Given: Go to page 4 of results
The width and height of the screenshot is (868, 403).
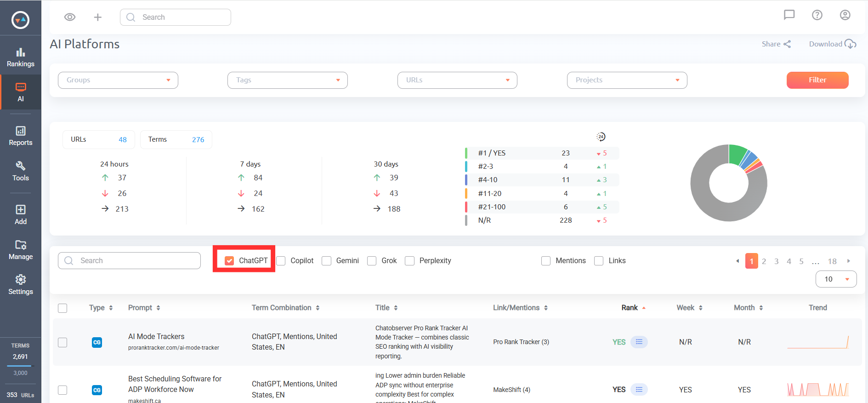Looking at the screenshot, I should click(x=789, y=261).
